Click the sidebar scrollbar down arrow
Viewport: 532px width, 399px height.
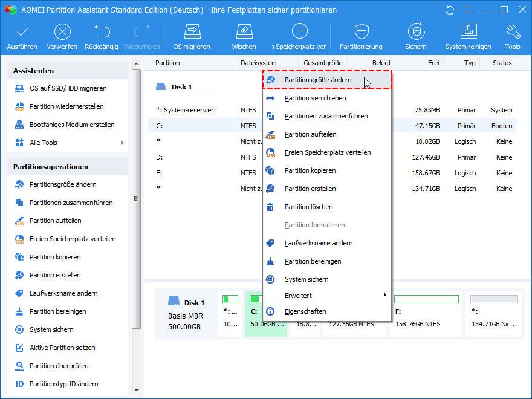pyautogui.click(x=137, y=391)
